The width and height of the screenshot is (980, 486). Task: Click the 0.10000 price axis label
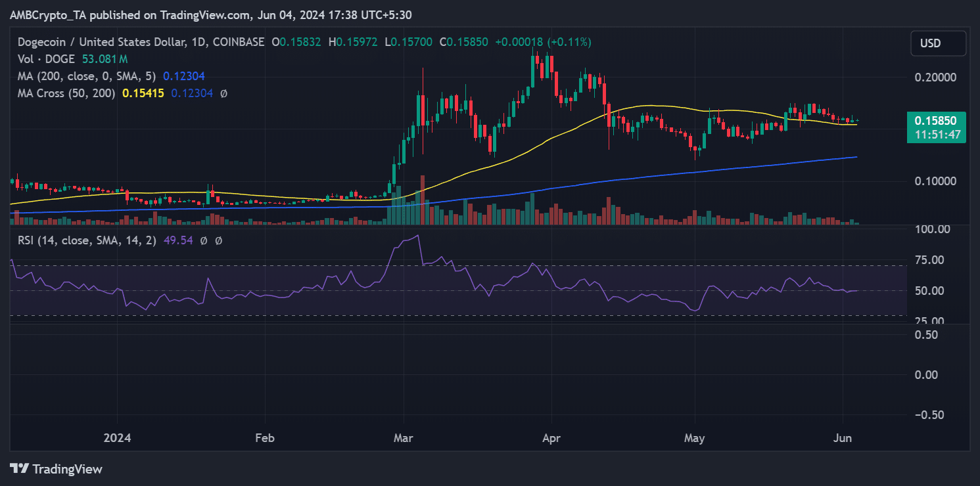tap(937, 181)
